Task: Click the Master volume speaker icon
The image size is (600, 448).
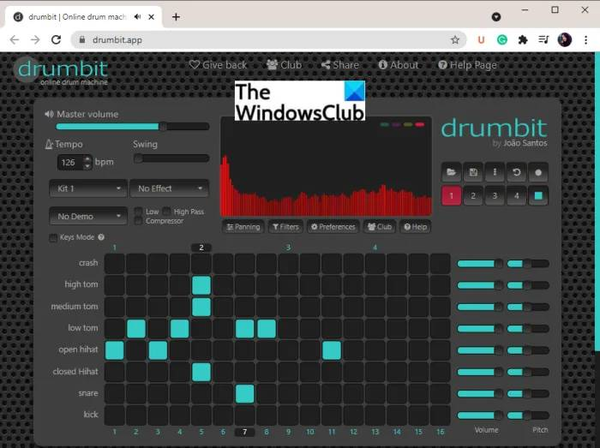Action: point(49,114)
